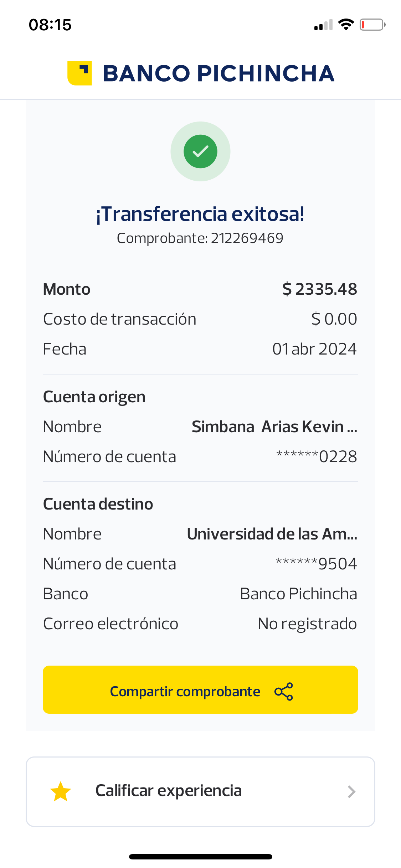Tap the share icon on yellow button
Image resolution: width=401 pixels, height=868 pixels.
tap(284, 692)
